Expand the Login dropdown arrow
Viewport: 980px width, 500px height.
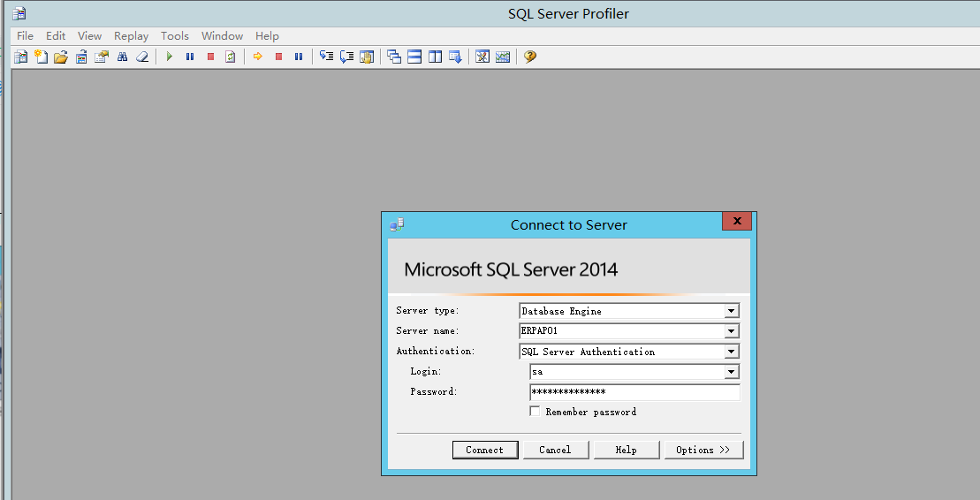[732, 372]
